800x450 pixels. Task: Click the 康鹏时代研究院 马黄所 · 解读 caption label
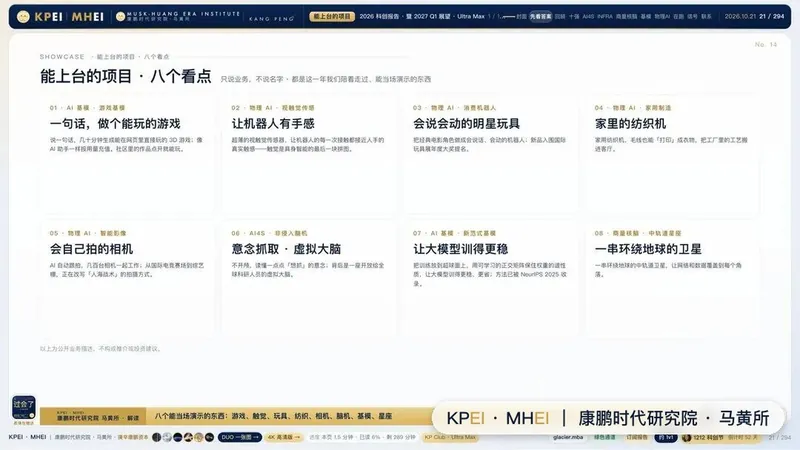click(97, 418)
